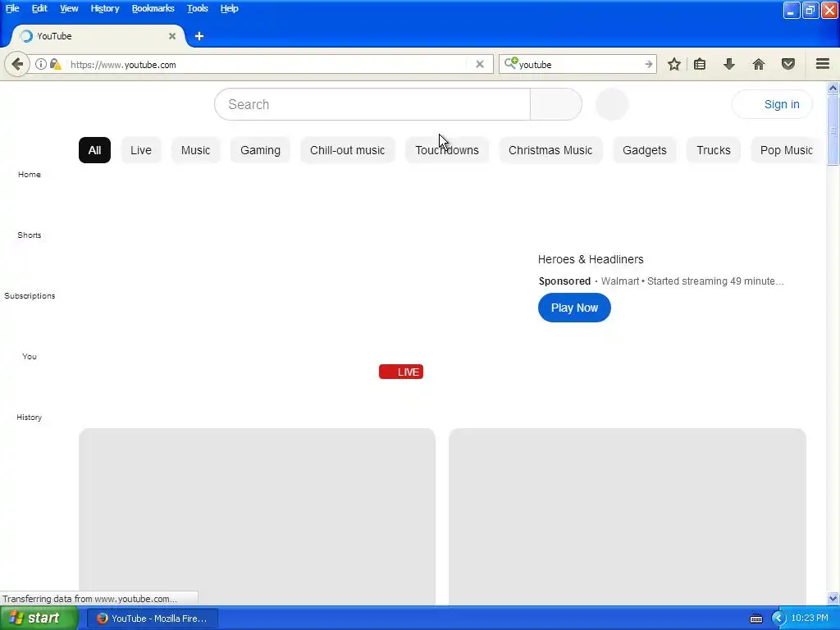840x630 pixels.
Task: Click the keyboard icon in system tray
Action: (756, 619)
